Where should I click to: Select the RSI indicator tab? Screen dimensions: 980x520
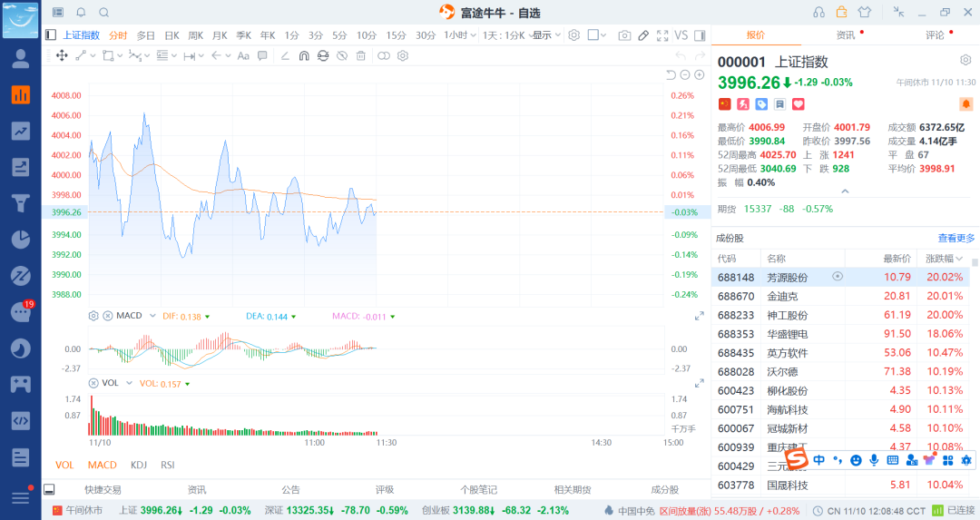coord(168,465)
